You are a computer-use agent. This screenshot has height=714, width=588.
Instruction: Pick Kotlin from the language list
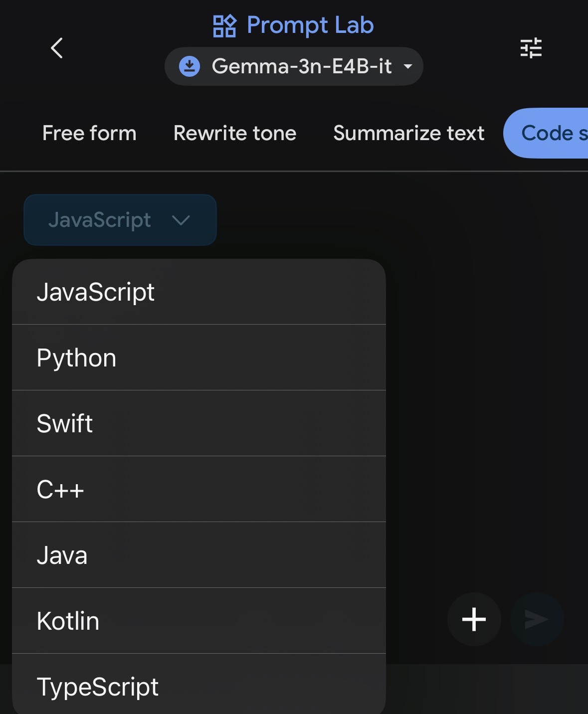tap(198, 621)
